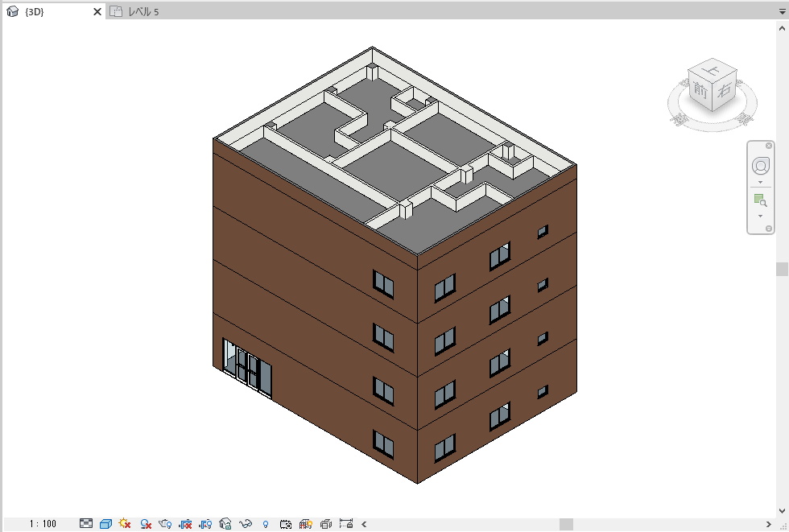The image size is (789, 532).
Task: Click the 南 compass label on ViewCube ring
Action: 679,119
